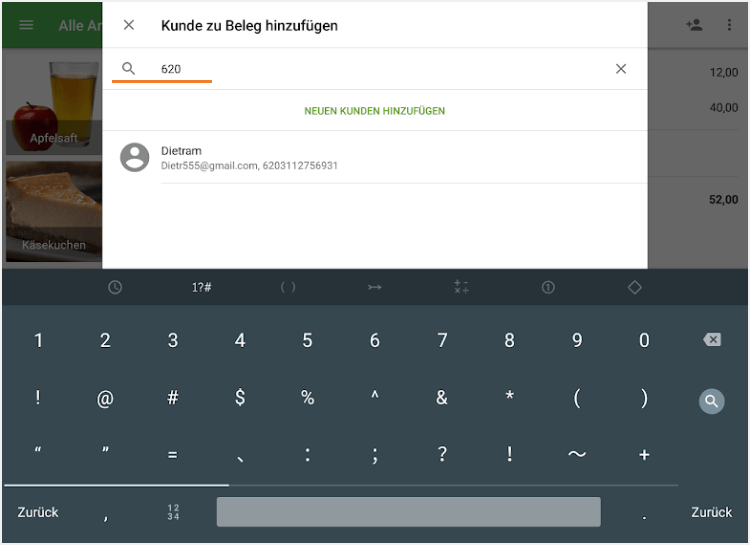Switch to the 1234 numeric keypad
Viewport: 750px width, 545px height.
[173, 512]
